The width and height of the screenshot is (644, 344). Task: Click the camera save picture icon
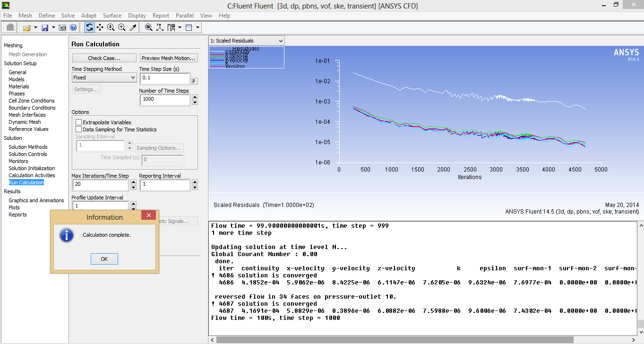pos(62,28)
